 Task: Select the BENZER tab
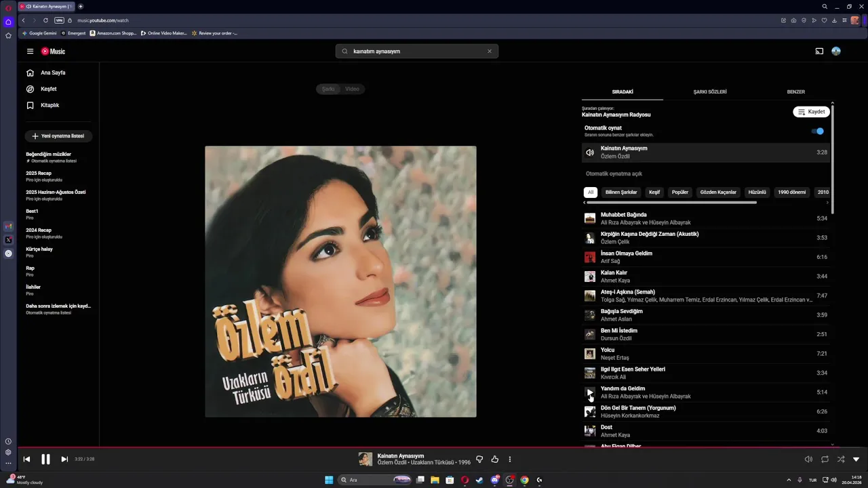click(795, 91)
